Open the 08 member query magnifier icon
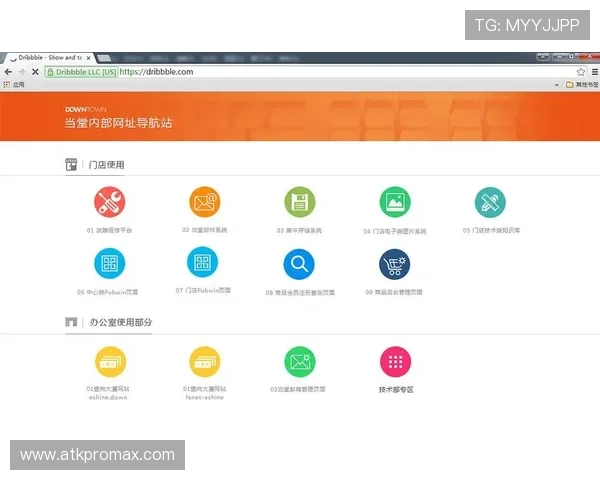Image resolution: width=600 pixels, height=480 pixels. 299,264
